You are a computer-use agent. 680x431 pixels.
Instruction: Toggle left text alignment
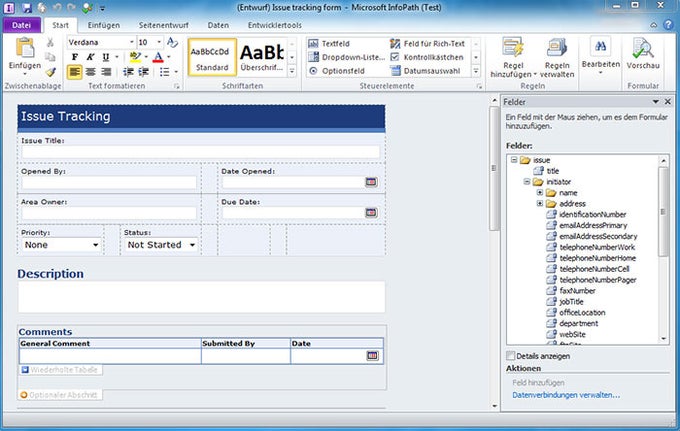coord(75,72)
